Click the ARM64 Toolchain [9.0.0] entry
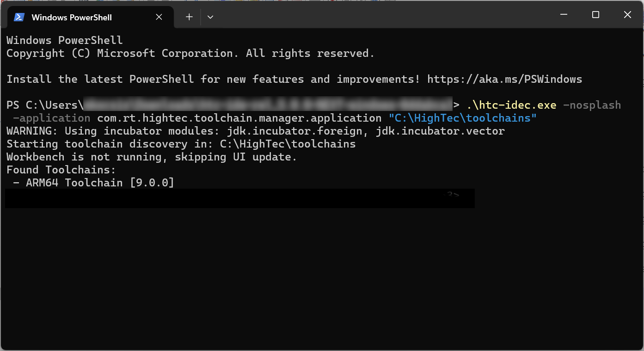Image resolution: width=644 pixels, height=351 pixels. coord(92,182)
